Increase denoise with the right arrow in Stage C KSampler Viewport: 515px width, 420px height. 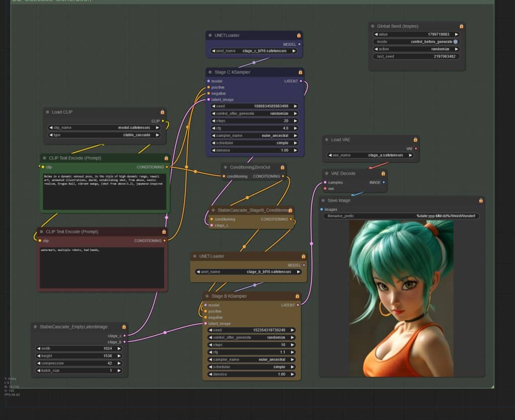[295, 150]
